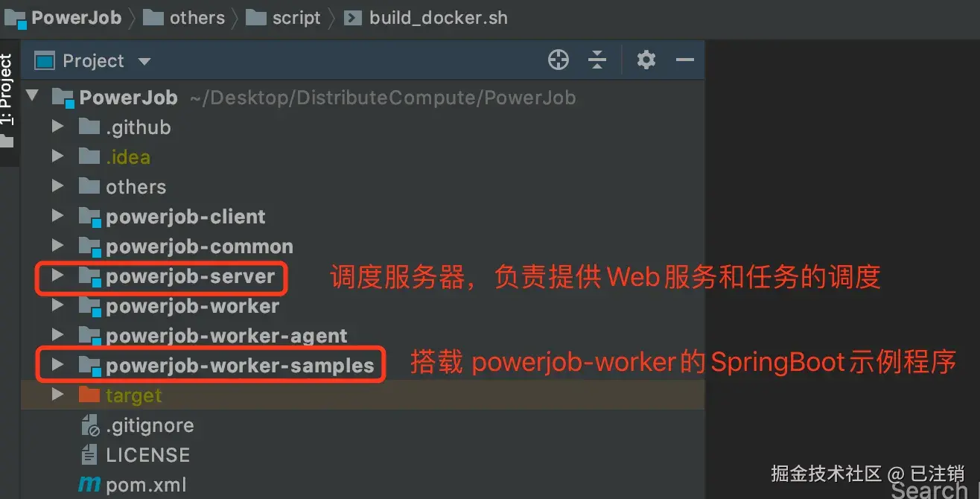
Task: Click powerjob-worker module folder icon
Action: pos(90,307)
